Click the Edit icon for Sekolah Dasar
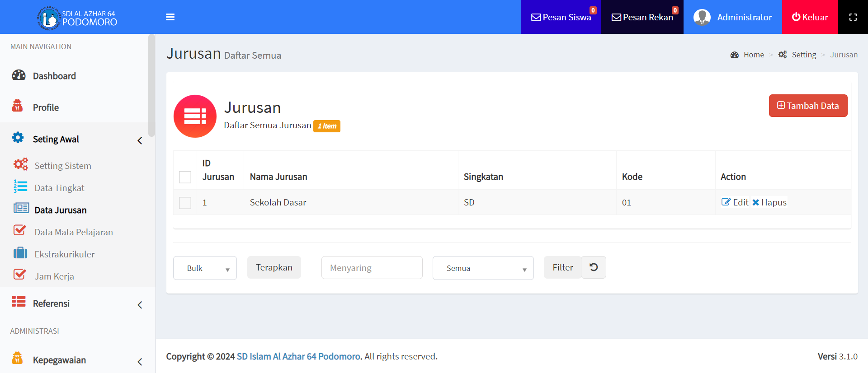This screenshot has width=868, height=373. [726, 202]
